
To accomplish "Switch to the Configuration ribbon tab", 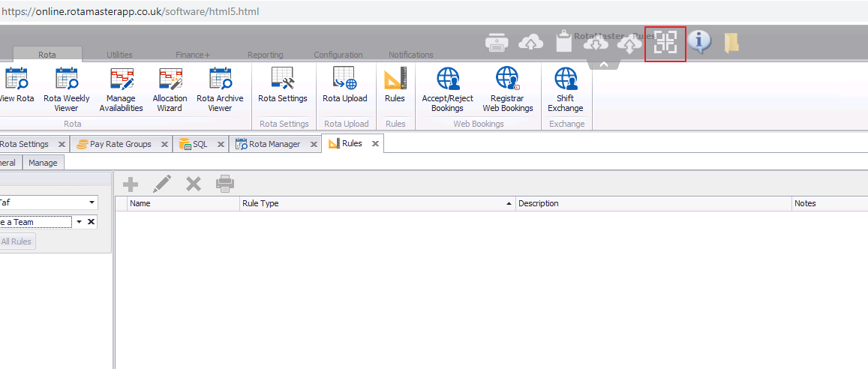I will 338,55.
